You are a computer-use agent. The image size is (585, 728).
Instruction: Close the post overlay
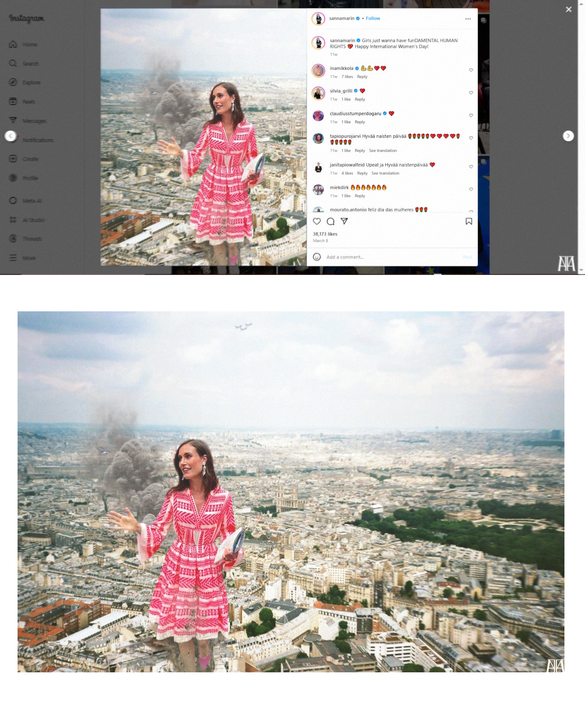568,9
